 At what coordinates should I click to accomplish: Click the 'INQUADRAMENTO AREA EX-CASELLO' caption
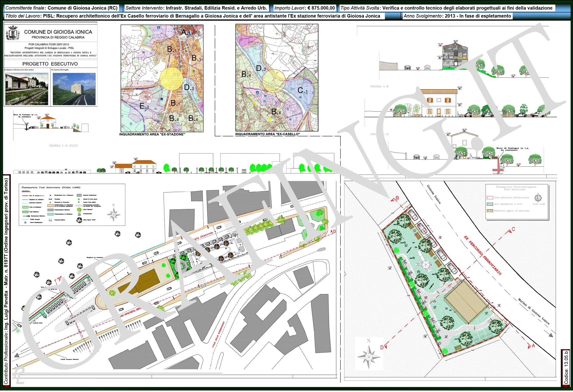[x=267, y=134]
